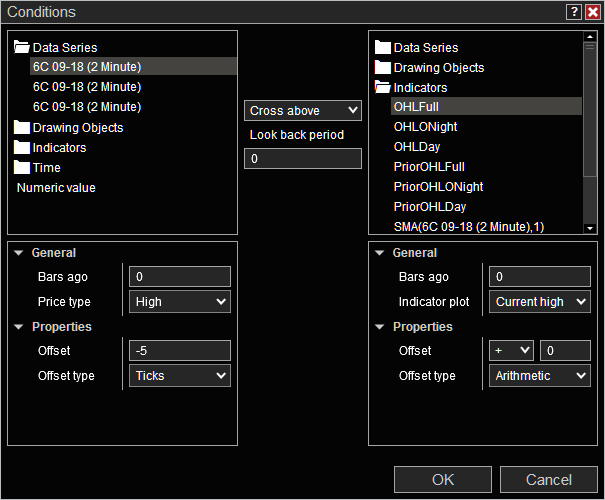Image resolution: width=605 pixels, height=500 pixels.
Task: Click the left Offset field showing -5
Action: pyautogui.click(x=180, y=351)
